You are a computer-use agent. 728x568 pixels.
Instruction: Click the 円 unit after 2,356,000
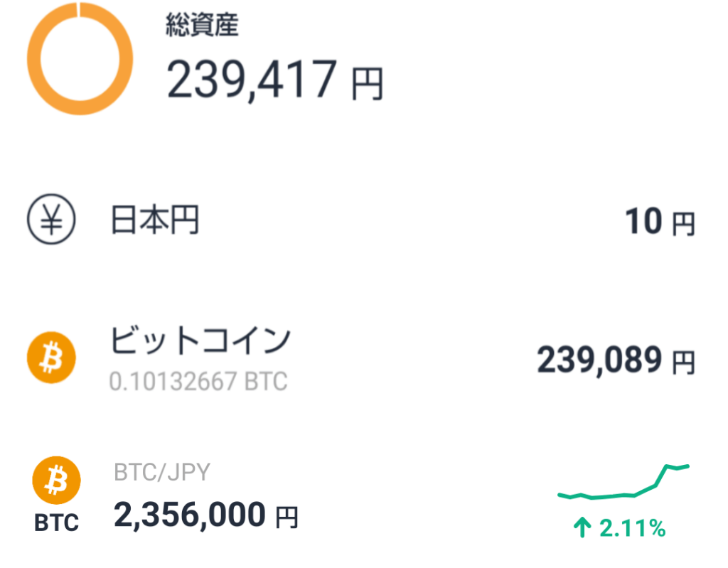click(286, 517)
